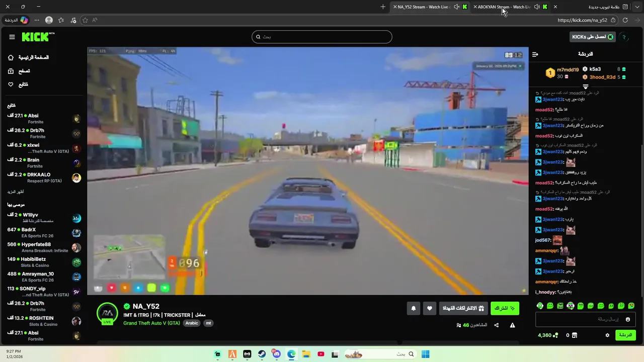The width and height of the screenshot is (644, 362).
Task: Click the KICKs points balance 4,360
Action: pos(548,335)
